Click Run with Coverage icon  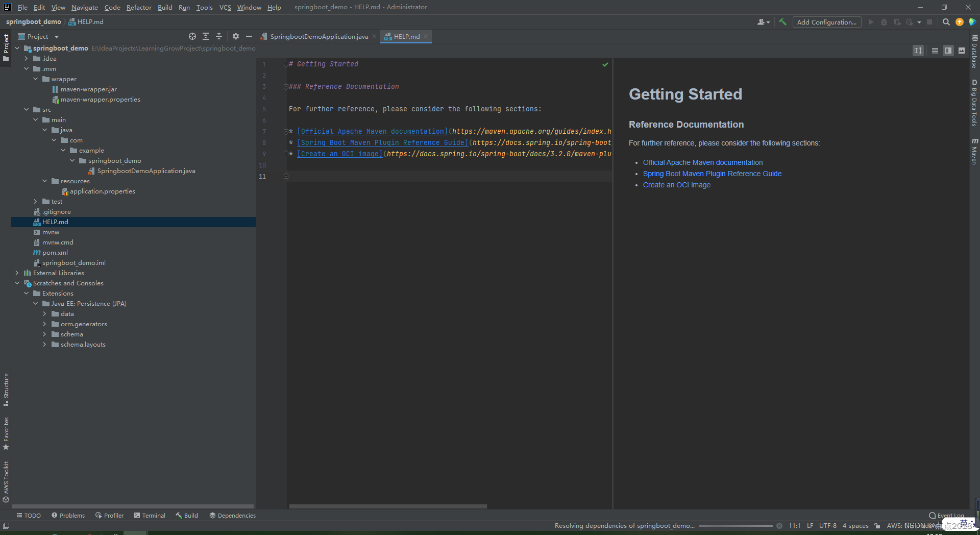coord(897,22)
